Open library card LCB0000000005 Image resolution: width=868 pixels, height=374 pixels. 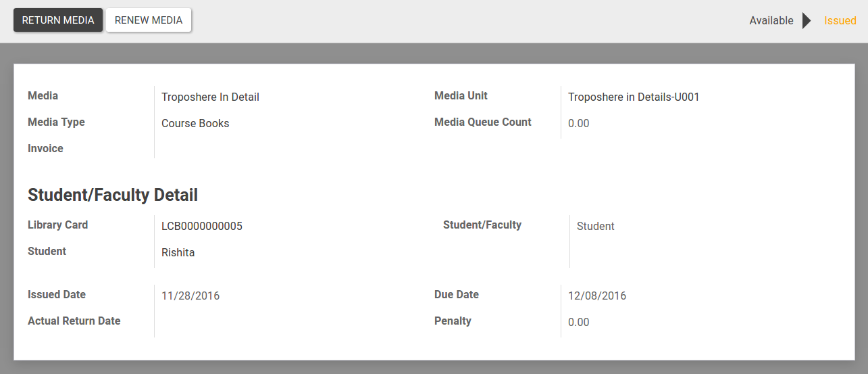point(202,227)
